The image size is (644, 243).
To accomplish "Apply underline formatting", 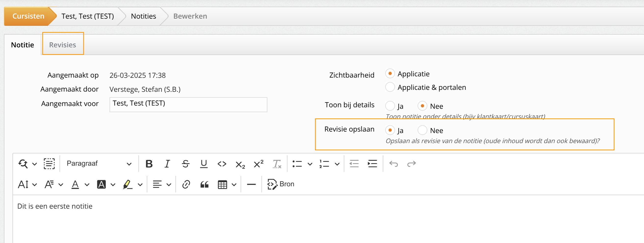I will 204,164.
